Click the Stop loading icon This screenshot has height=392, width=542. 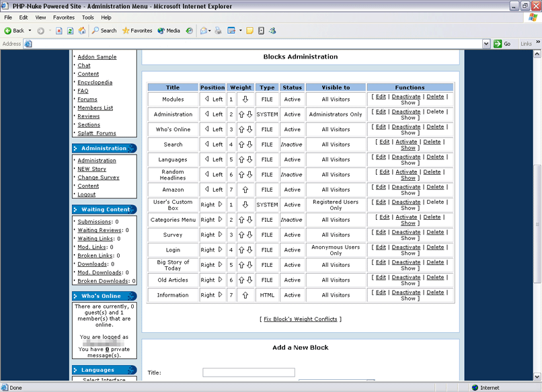(59, 30)
